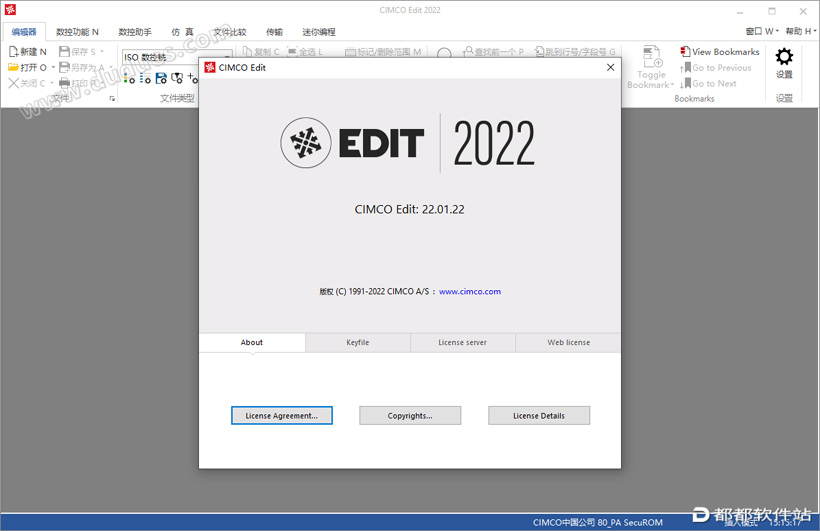Click the 复制 C copy icon

tap(247, 51)
